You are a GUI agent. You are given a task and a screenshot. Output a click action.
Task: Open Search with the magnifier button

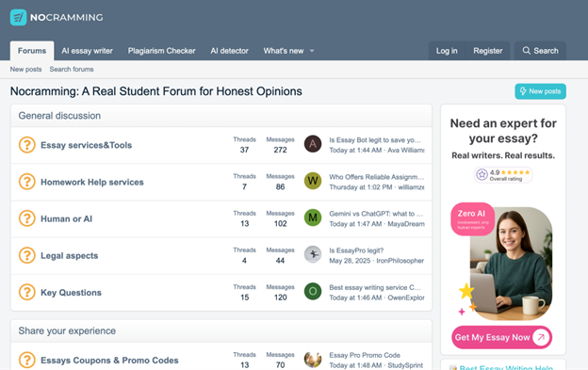coord(540,51)
